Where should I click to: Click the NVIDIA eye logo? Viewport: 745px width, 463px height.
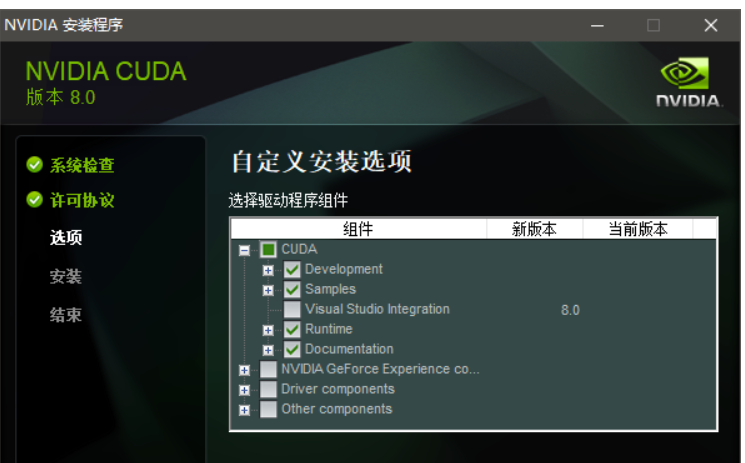tap(685, 73)
